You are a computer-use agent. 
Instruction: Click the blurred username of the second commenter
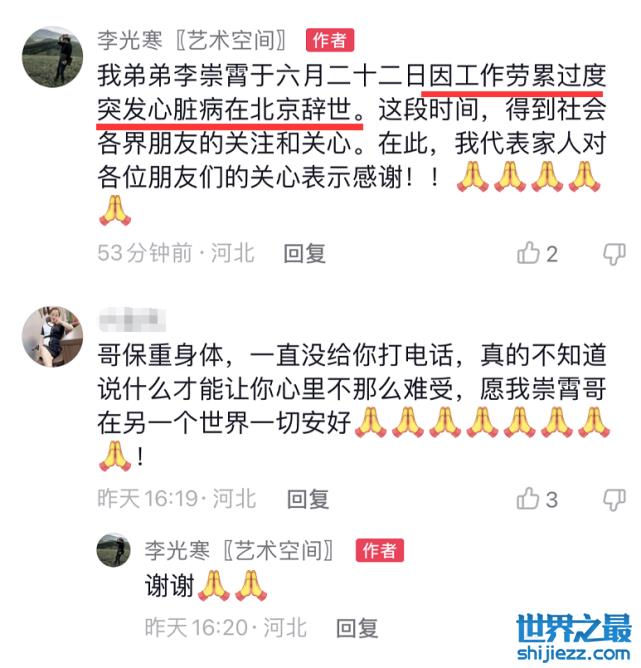[132, 319]
